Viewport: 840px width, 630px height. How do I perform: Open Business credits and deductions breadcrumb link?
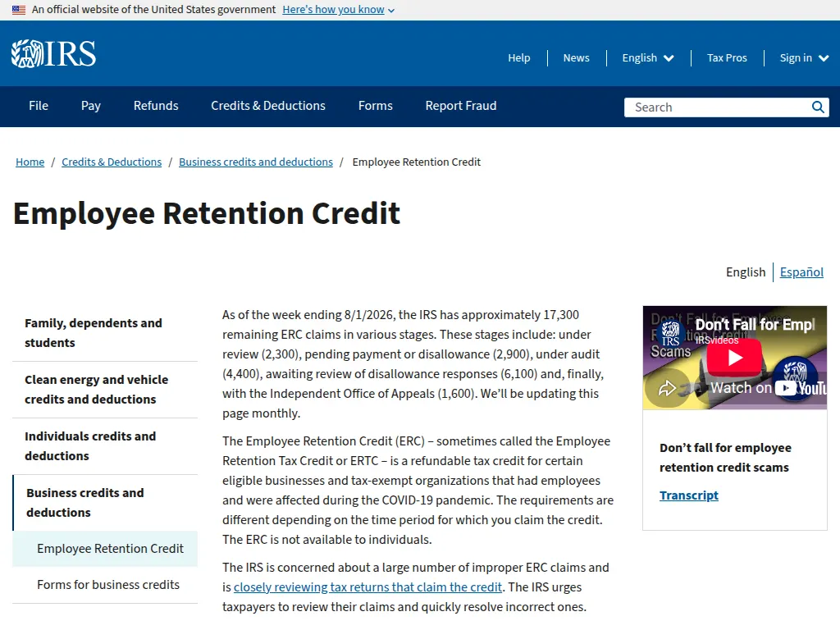(x=256, y=162)
